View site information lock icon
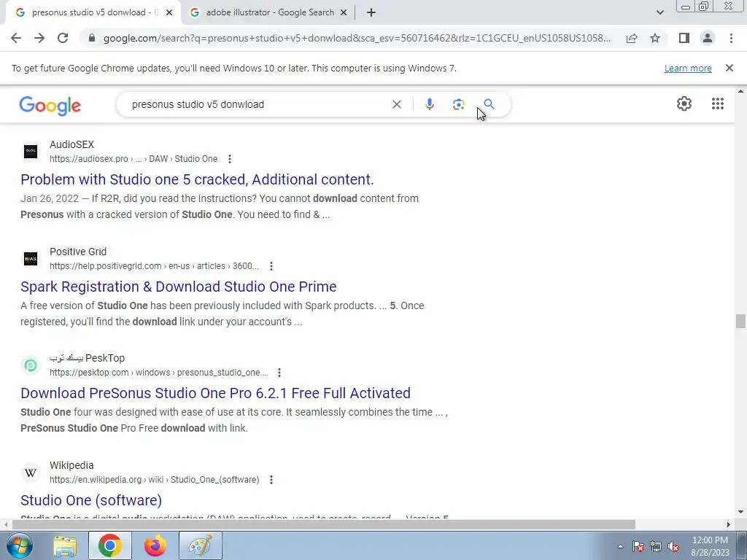The image size is (747, 560). pyautogui.click(x=92, y=38)
